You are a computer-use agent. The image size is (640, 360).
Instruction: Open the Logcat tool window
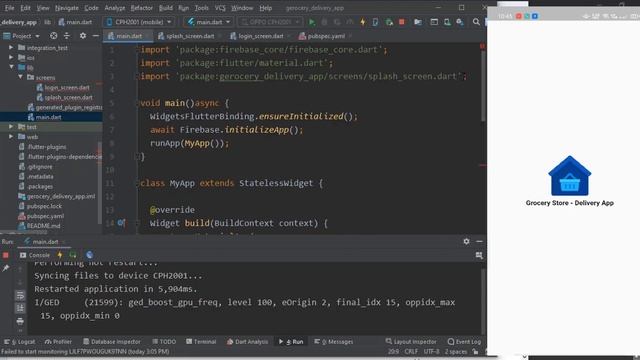[20, 342]
